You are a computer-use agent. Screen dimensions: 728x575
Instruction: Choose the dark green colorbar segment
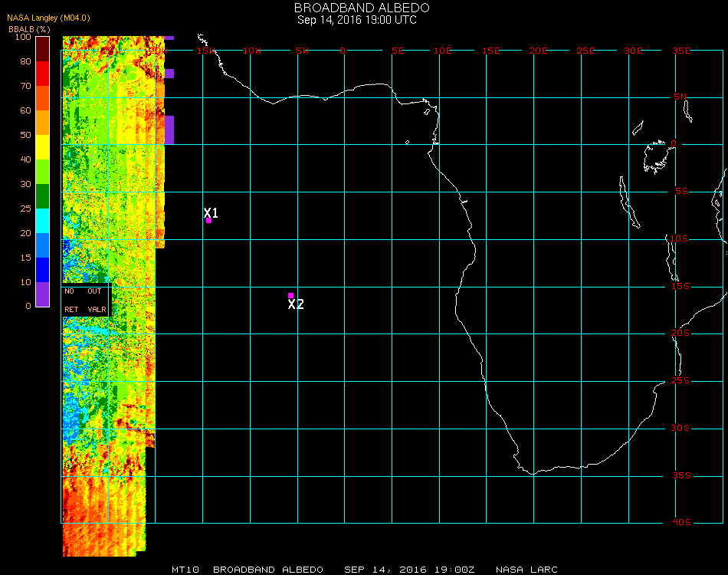tap(43, 195)
